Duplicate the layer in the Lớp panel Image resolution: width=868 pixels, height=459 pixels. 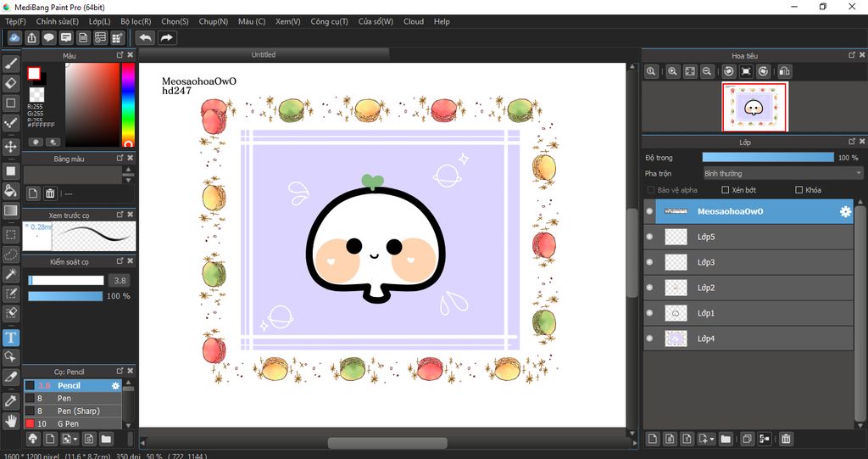click(x=747, y=439)
